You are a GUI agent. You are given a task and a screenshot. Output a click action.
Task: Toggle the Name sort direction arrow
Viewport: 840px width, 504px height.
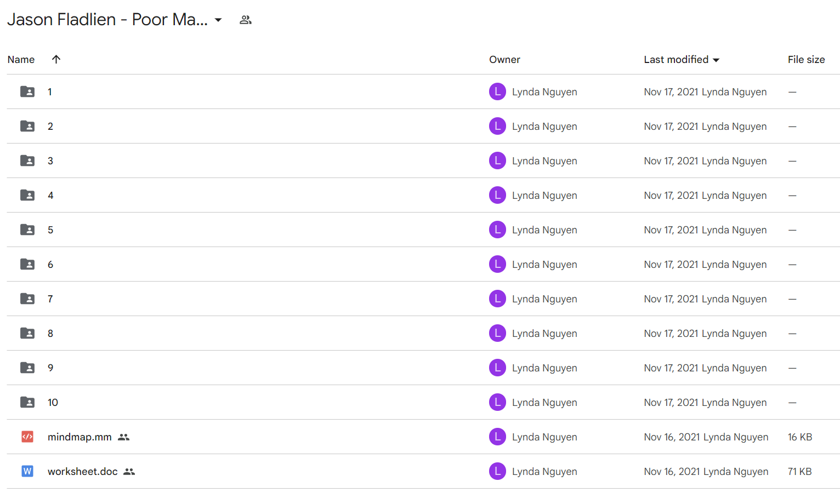pyautogui.click(x=56, y=59)
